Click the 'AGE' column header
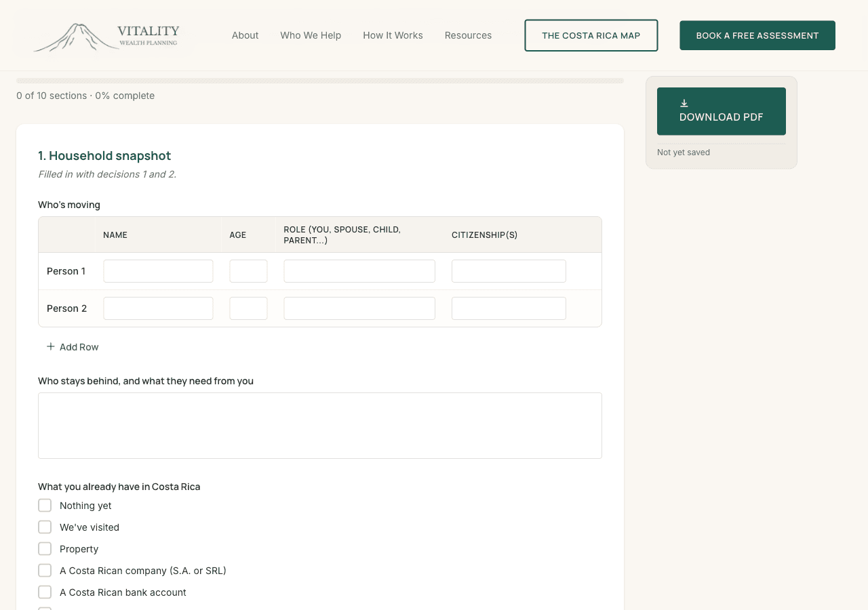Viewport: 868px width, 610px height. [238, 235]
